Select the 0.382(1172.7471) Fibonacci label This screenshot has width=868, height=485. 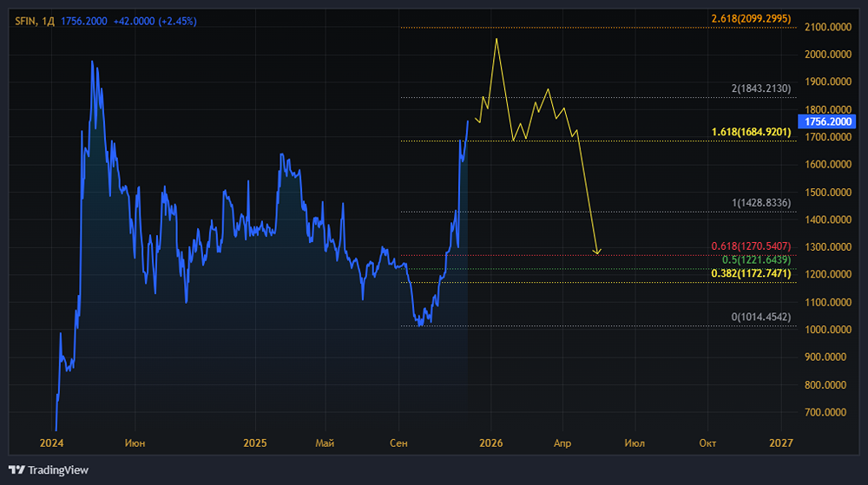point(752,273)
